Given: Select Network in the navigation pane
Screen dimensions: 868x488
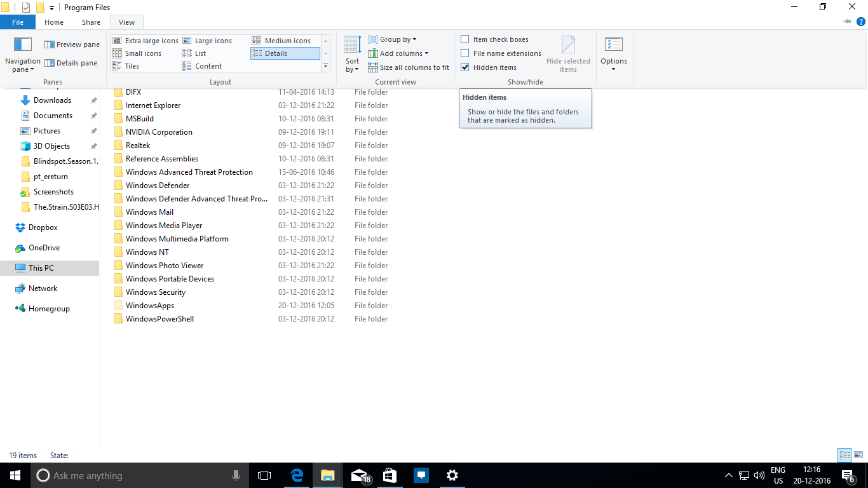Looking at the screenshot, I should (43, 288).
